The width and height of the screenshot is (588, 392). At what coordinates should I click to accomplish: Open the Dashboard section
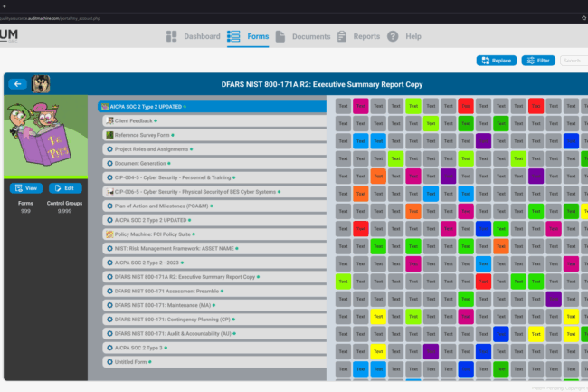point(193,36)
